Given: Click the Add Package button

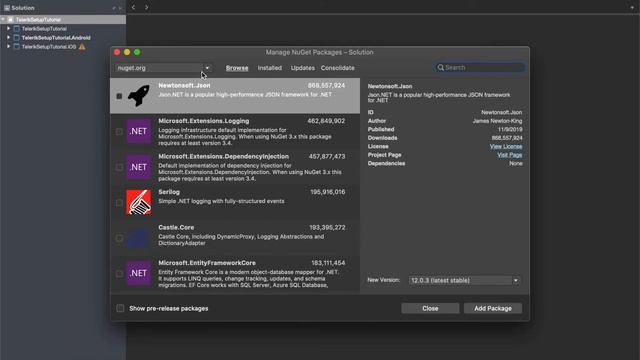Looking at the screenshot, I should (x=493, y=308).
